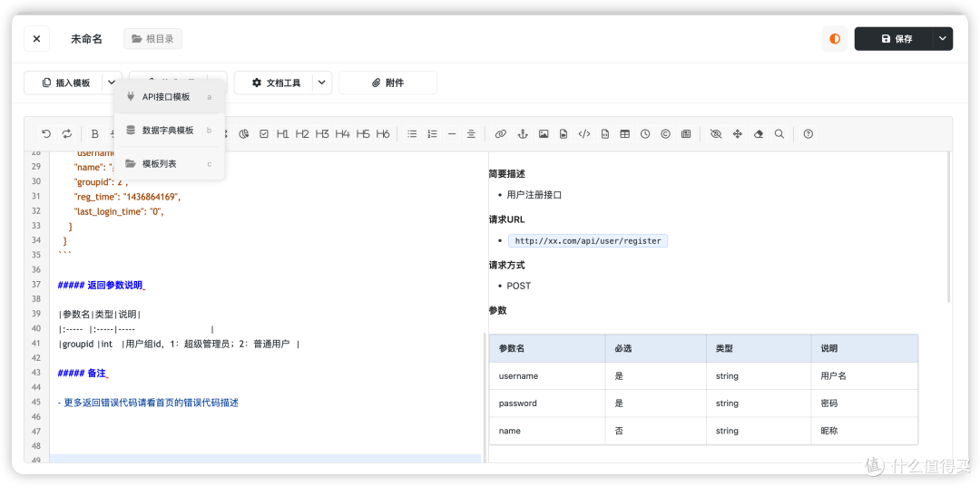Click the inline code file icon
This screenshot has width=980, height=486.
(x=563, y=133)
